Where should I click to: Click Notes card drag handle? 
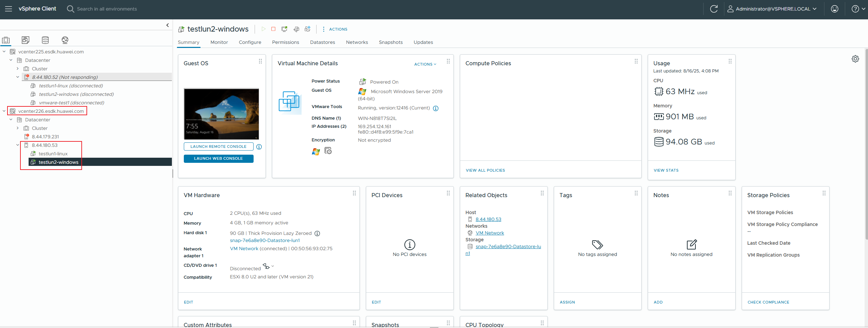pos(730,193)
